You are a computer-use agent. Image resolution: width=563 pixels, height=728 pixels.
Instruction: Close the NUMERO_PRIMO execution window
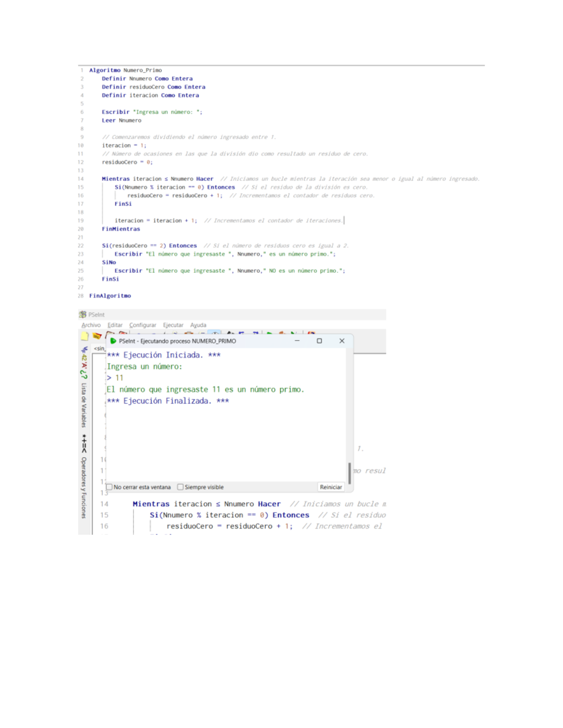[x=342, y=341]
